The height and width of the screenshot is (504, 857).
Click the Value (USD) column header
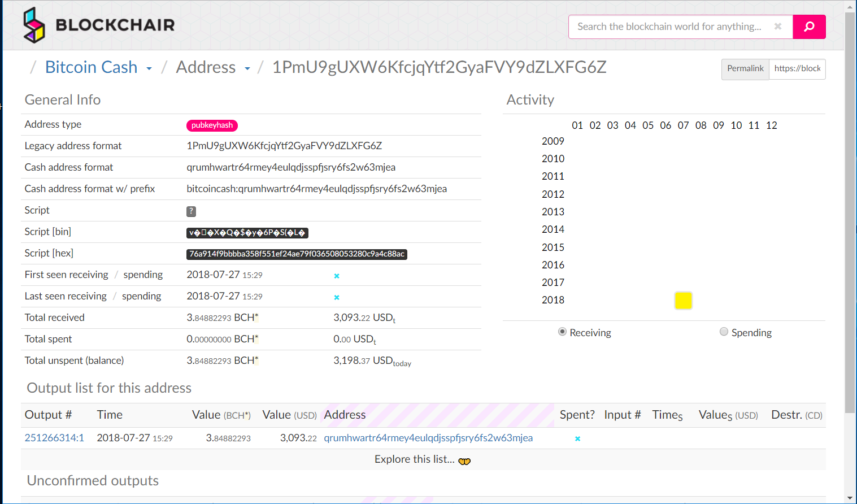click(x=290, y=415)
